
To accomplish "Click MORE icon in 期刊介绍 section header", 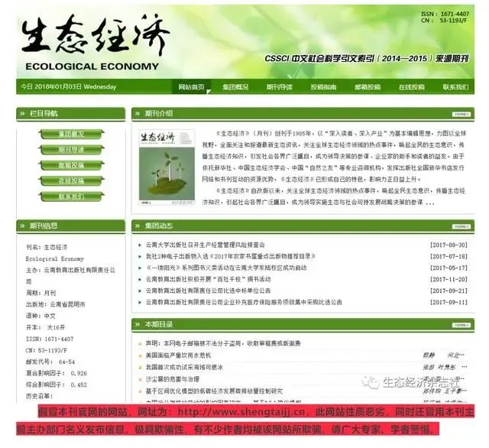I will (x=460, y=114).
